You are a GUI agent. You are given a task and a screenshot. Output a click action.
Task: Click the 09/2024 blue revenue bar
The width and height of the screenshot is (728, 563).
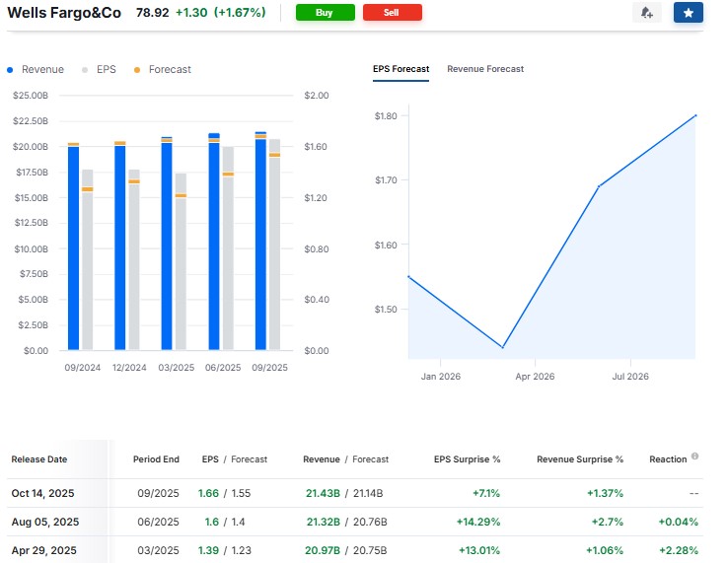(73, 248)
